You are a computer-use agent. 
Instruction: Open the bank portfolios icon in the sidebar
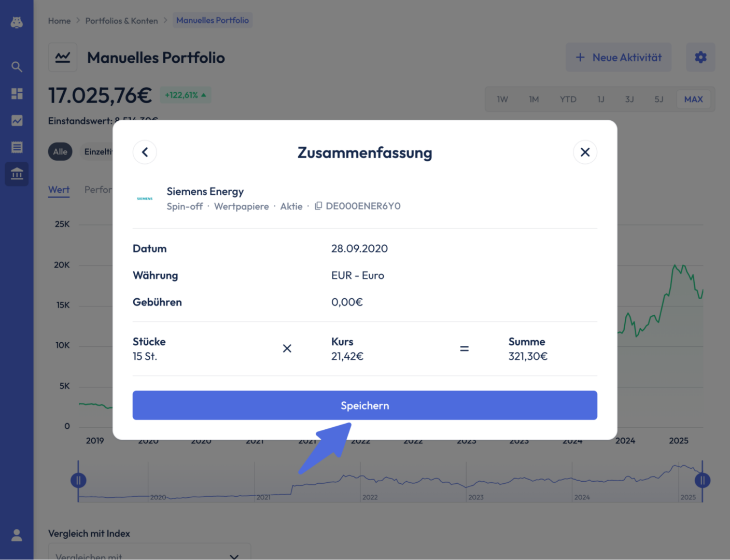[x=17, y=174]
